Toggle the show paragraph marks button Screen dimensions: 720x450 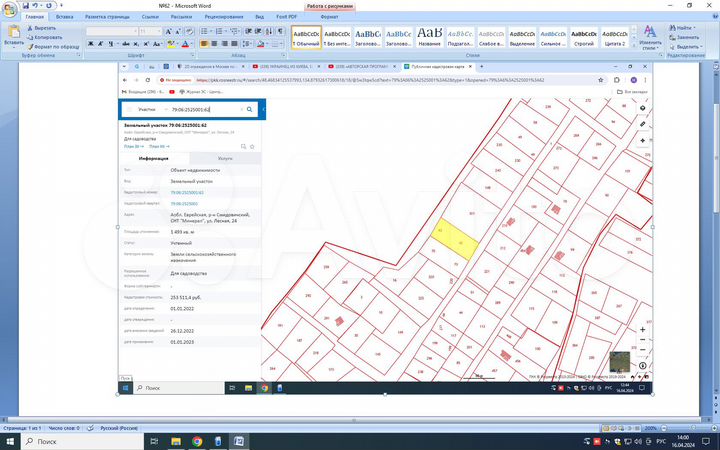[282, 31]
